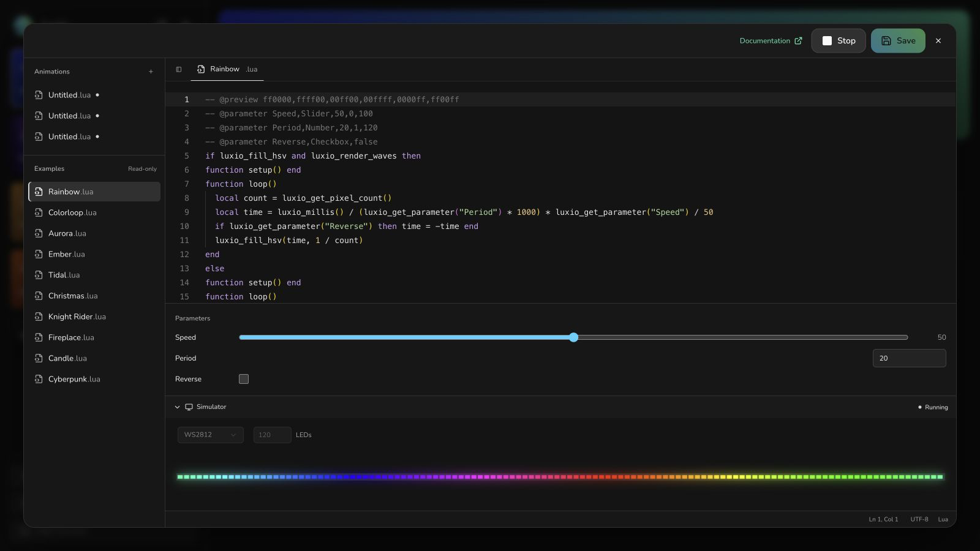The image size is (980, 551).
Task: Save the animation
Action: (898, 41)
